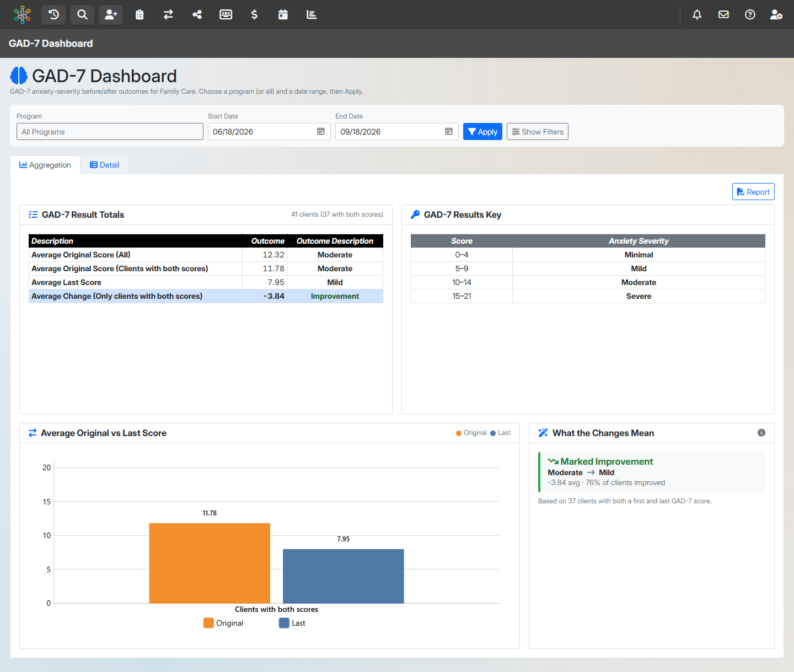This screenshot has width=794, height=672.
Task: Toggle Last series in the chart header legend
Action: click(x=501, y=433)
